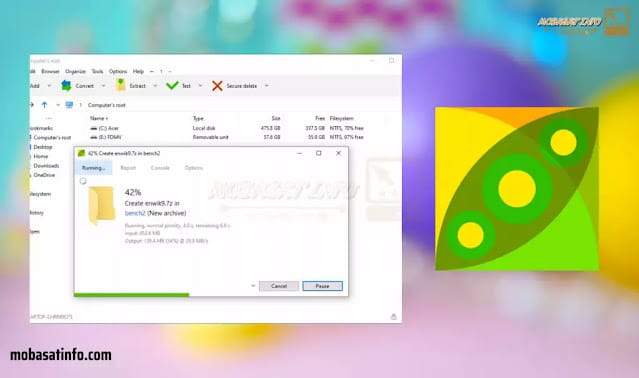Minimize the progress dialog window
Screen dimensions: 639x378
coord(300,153)
